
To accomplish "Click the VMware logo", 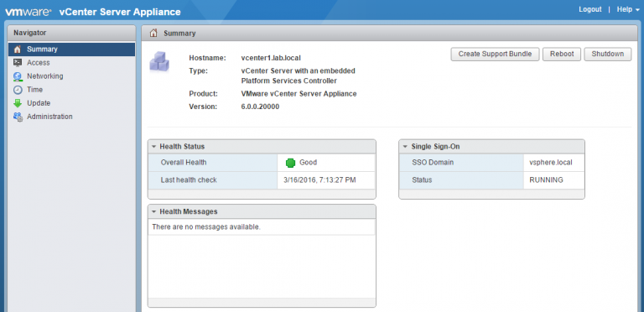I will click(29, 12).
